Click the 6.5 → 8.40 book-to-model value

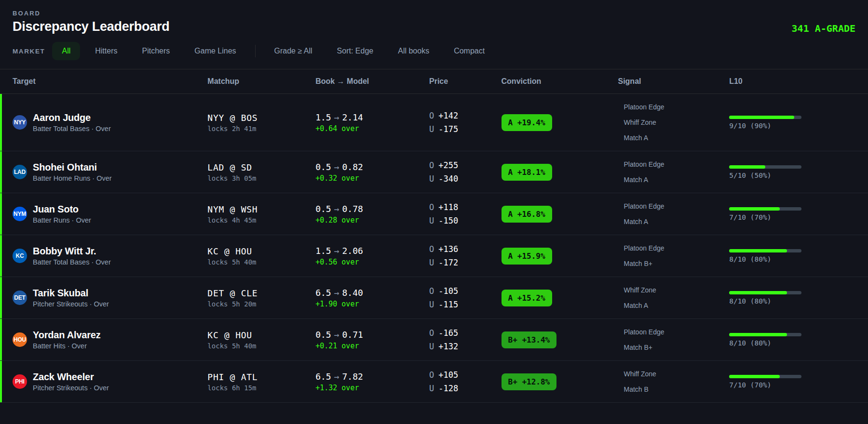point(339,293)
